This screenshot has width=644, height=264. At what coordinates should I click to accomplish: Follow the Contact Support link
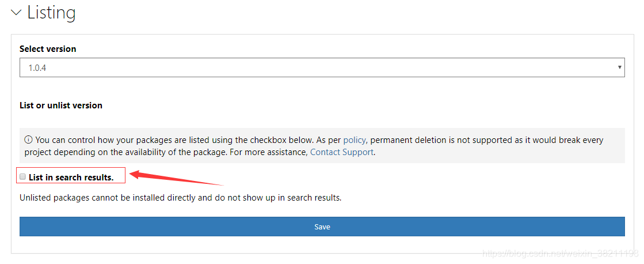[342, 152]
